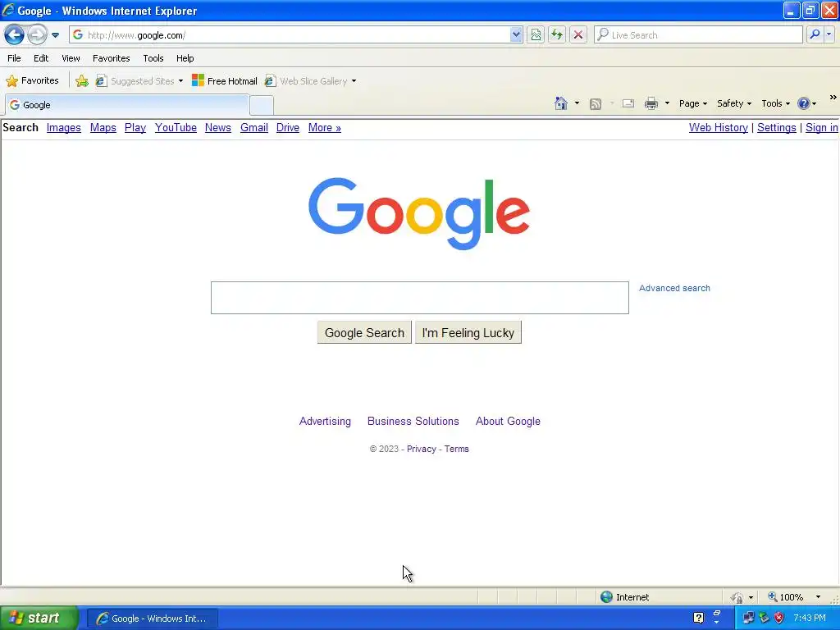Image resolution: width=840 pixels, height=630 pixels.
Task: Click the Advanced search link
Action: 674,288
